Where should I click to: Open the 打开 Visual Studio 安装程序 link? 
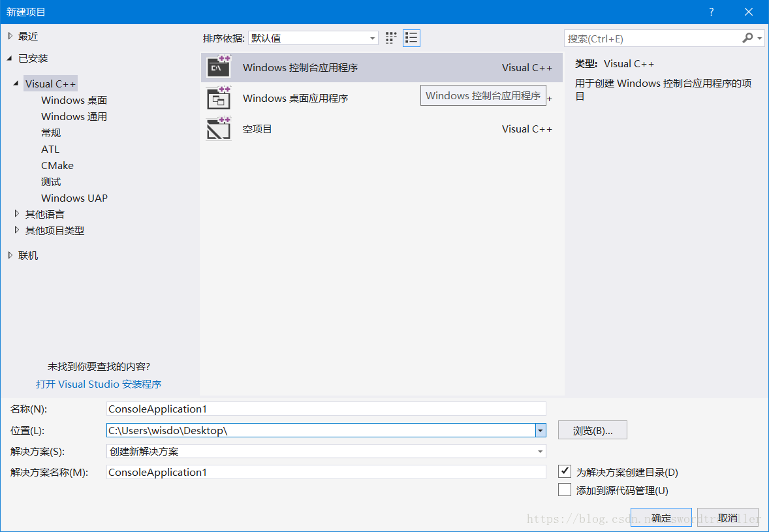(x=99, y=384)
